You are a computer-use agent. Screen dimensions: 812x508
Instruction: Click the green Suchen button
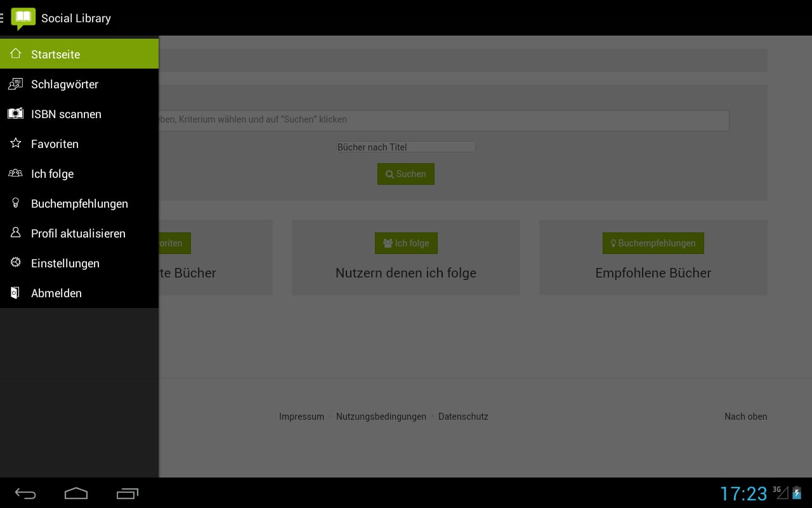click(406, 174)
